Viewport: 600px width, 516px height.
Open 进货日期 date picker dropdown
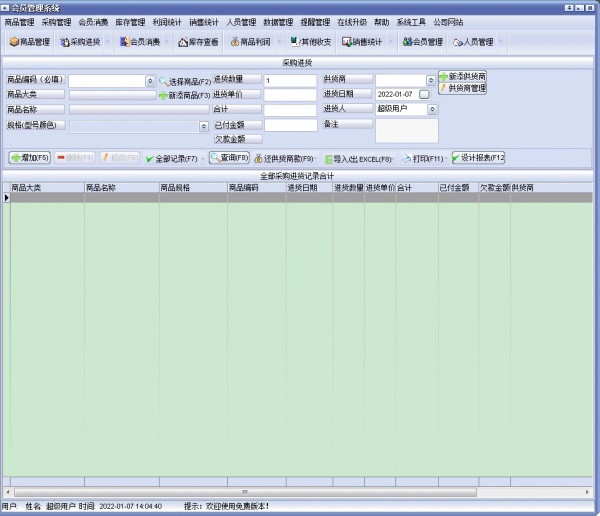tap(424, 94)
